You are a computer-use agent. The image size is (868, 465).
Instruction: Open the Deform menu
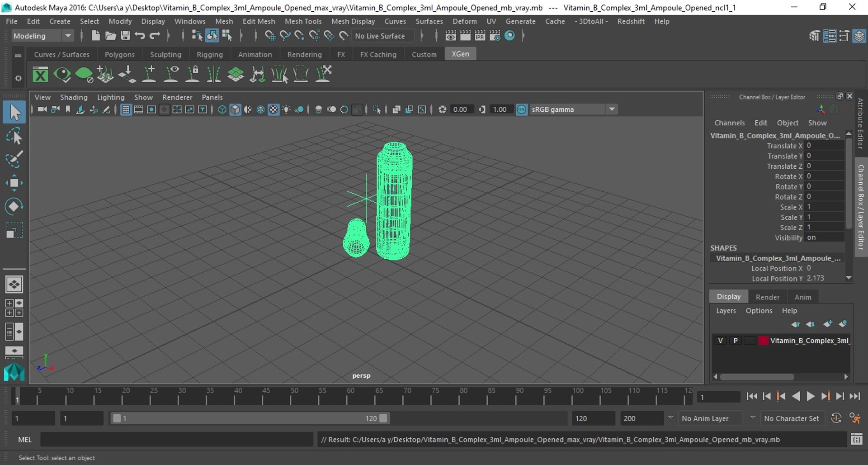(464, 21)
